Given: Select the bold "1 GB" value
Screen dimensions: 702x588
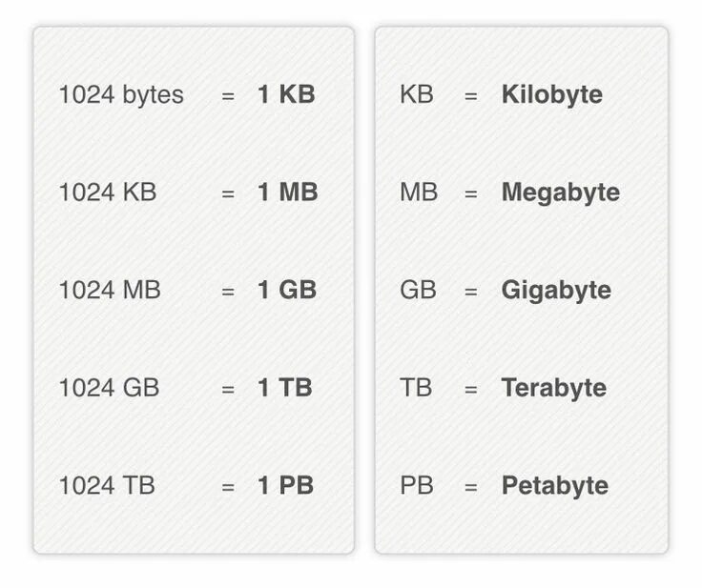Looking at the screenshot, I should coord(287,291).
